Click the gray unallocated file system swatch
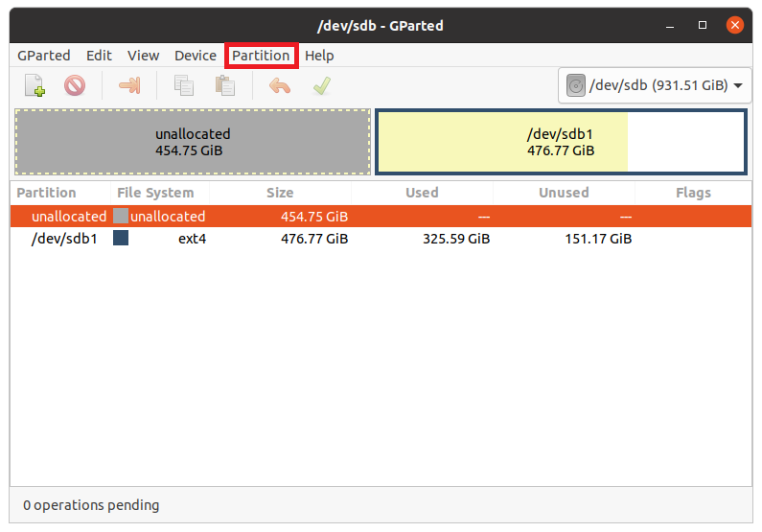Image resolution: width=762 pixels, height=532 pixels. pyautogui.click(x=121, y=216)
